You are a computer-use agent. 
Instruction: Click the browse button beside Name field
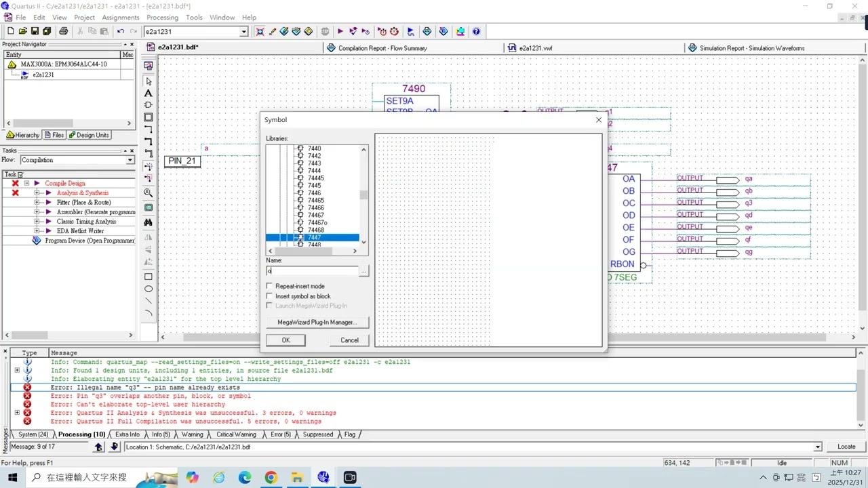[364, 271]
